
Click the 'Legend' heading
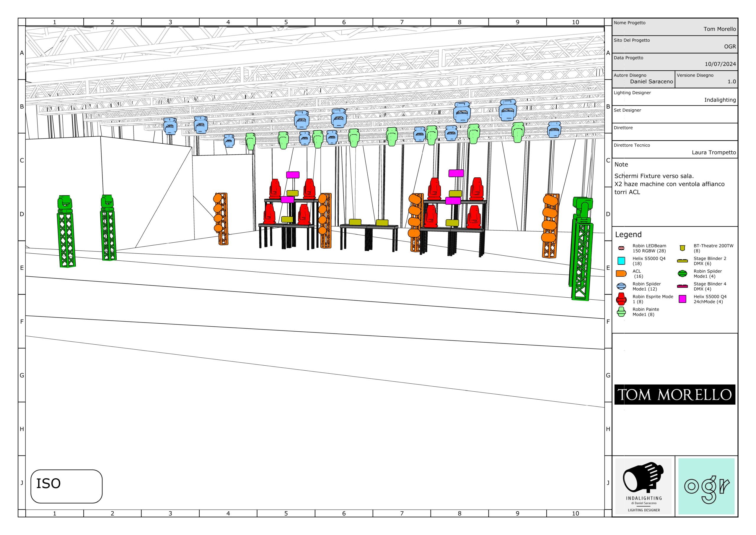click(628, 235)
